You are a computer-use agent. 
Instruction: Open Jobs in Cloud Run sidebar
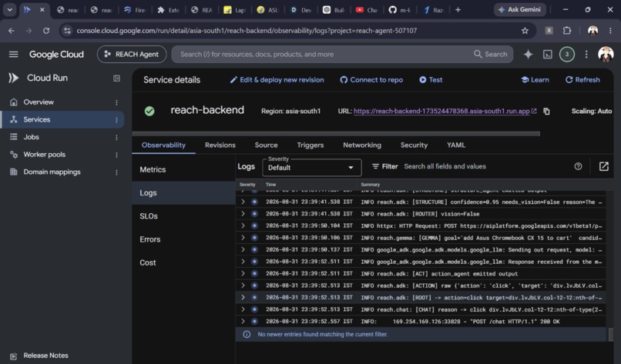click(62, 137)
